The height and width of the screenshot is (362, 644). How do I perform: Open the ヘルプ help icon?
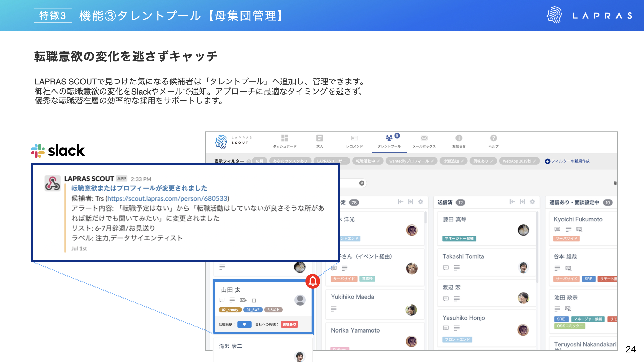coord(494,138)
